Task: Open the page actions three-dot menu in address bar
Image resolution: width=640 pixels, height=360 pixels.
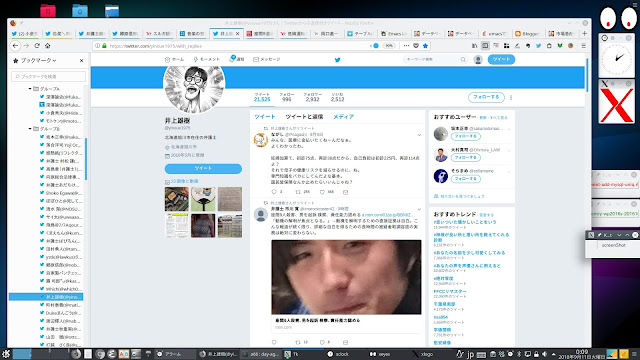Action: click(x=406, y=46)
